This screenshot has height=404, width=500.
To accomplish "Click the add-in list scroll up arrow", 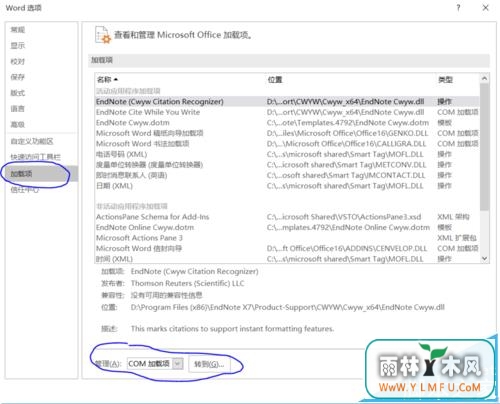I will [x=485, y=79].
